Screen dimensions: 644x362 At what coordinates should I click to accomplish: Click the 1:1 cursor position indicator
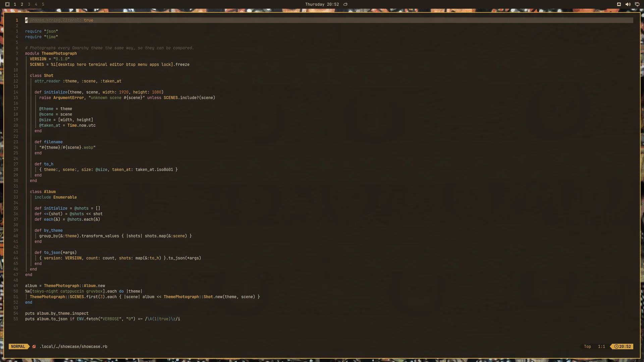[601, 347]
